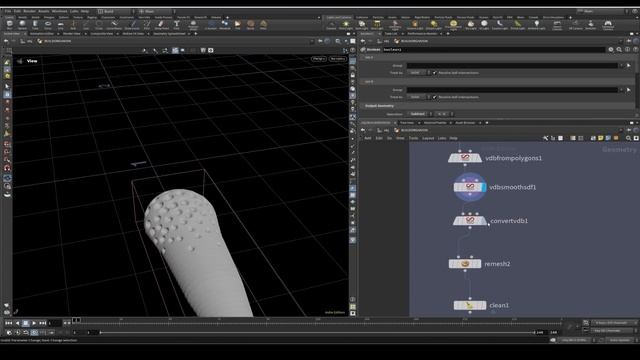
Task: Open the Render menu
Action: click(x=29, y=11)
